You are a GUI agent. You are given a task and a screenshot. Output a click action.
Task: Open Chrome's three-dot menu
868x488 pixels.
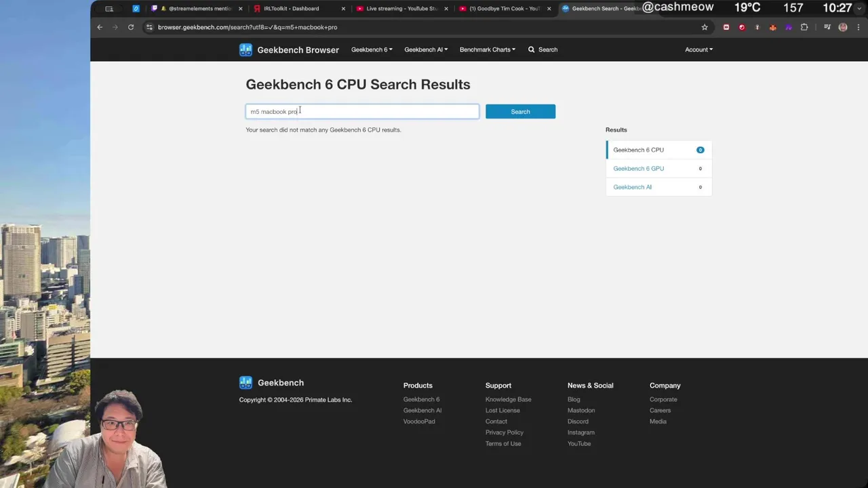(859, 27)
